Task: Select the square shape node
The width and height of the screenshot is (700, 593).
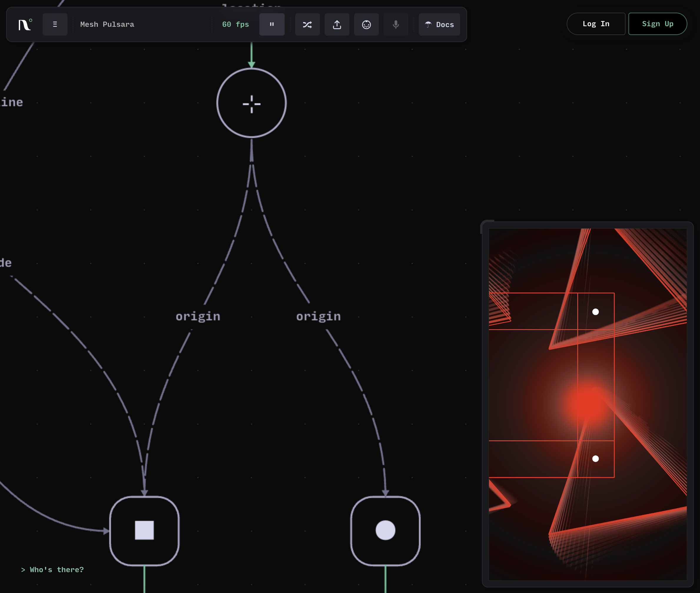Action: (x=144, y=530)
